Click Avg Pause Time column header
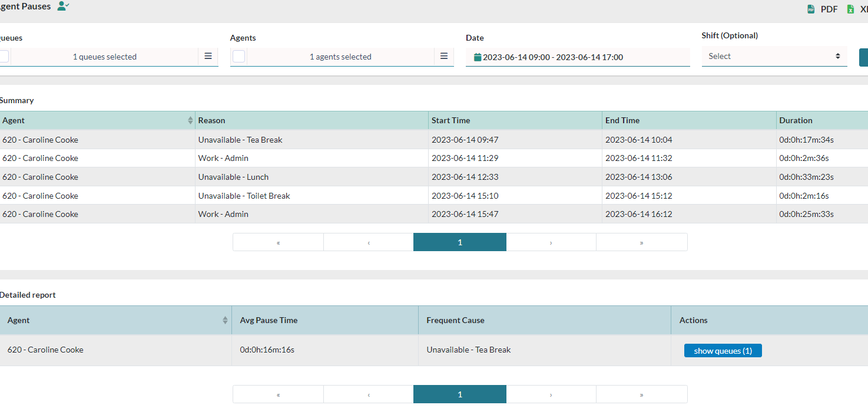 pyautogui.click(x=325, y=320)
